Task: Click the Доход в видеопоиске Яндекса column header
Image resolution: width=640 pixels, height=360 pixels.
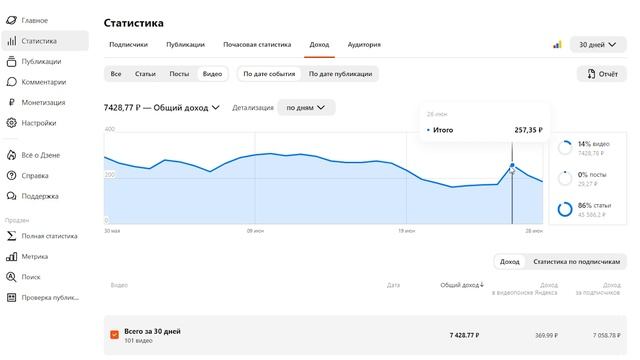Action: [x=524, y=289]
